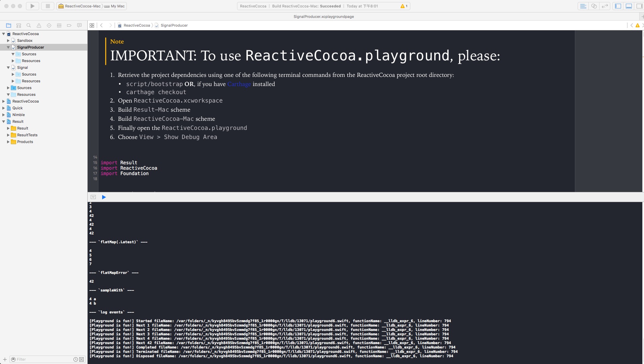Expand Resources under SignalProducer
Screen dimensions: 644x364
[13, 61]
